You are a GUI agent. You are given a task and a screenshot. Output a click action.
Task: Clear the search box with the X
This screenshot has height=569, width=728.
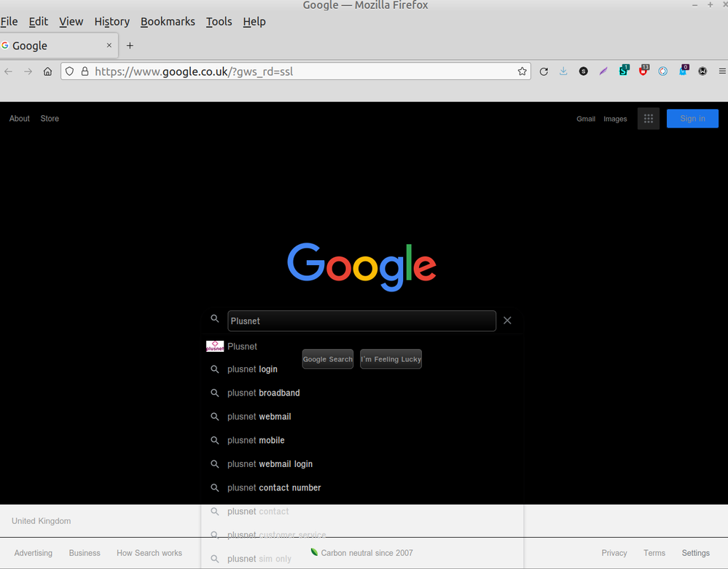[507, 321]
